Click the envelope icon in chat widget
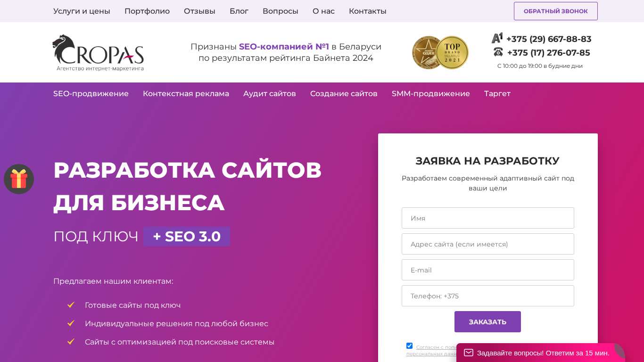Screen dimensions: 644x362 (x=468, y=353)
